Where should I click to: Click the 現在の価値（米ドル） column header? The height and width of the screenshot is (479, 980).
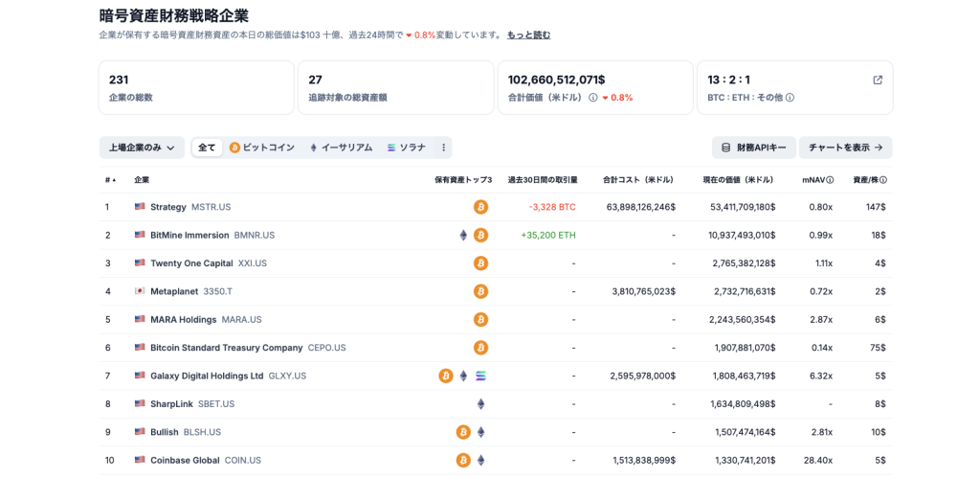738,180
